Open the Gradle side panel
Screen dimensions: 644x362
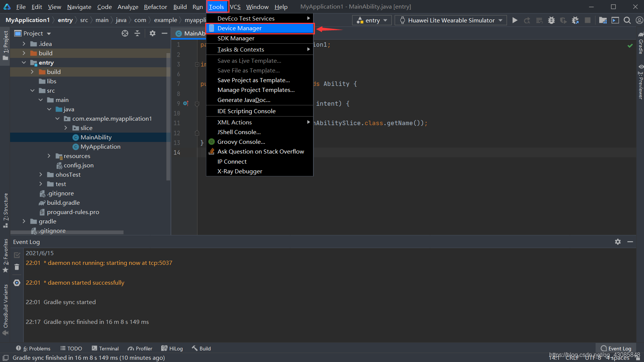pos(641,44)
